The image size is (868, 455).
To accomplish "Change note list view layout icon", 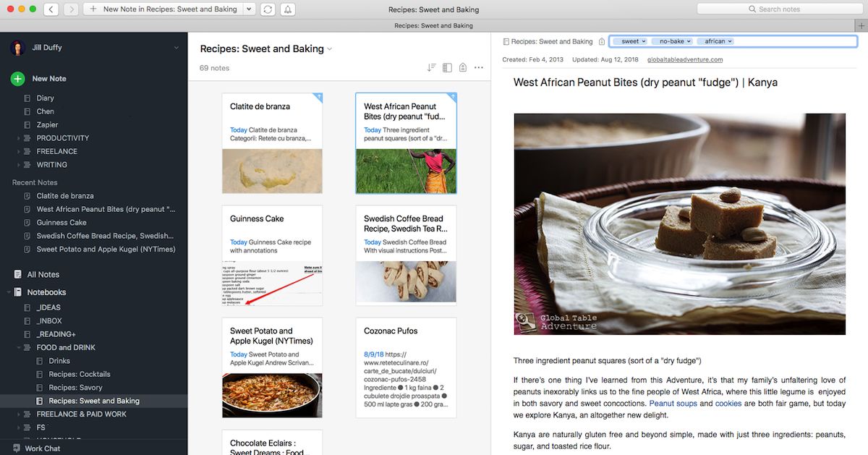I will [x=447, y=68].
